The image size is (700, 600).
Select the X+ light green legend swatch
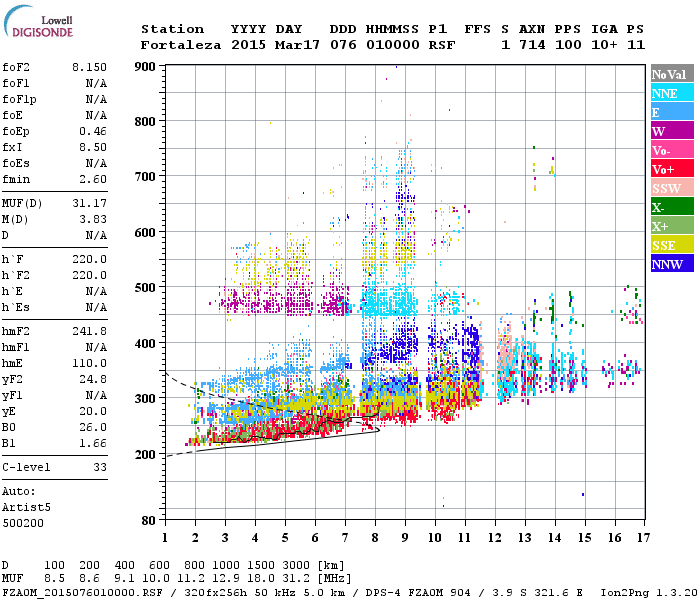pos(672,225)
